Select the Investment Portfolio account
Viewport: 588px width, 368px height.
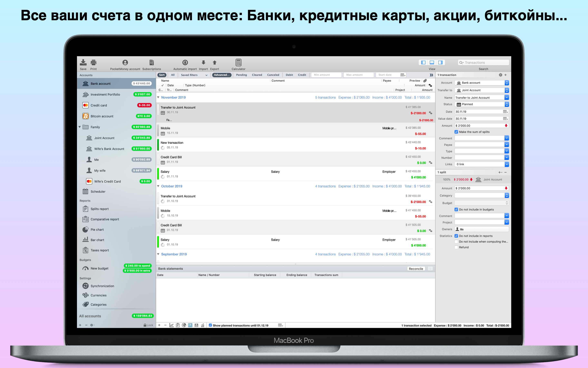click(x=117, y=94)
